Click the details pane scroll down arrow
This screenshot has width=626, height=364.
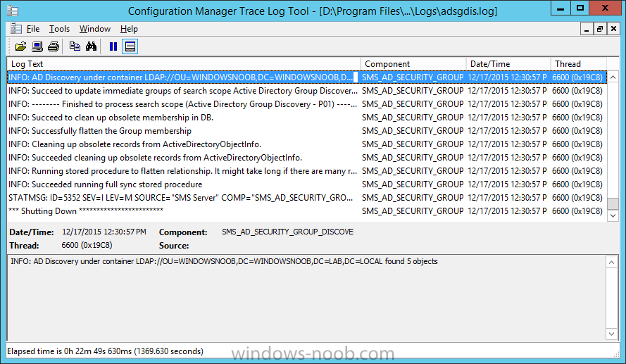coord(611,334)
